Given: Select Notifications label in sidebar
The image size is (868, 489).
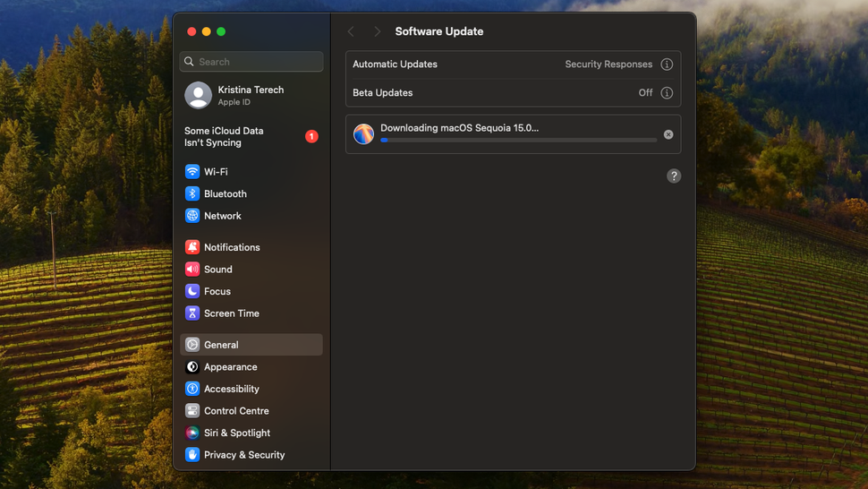Looking at the screenshot, I should tap(232, 247).
